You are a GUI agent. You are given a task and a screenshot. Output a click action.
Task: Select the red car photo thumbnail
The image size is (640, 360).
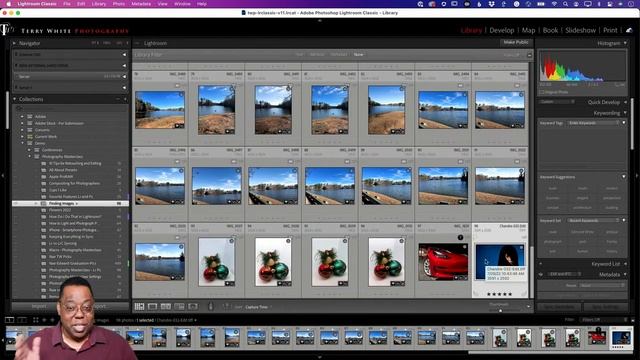[443, 262]
